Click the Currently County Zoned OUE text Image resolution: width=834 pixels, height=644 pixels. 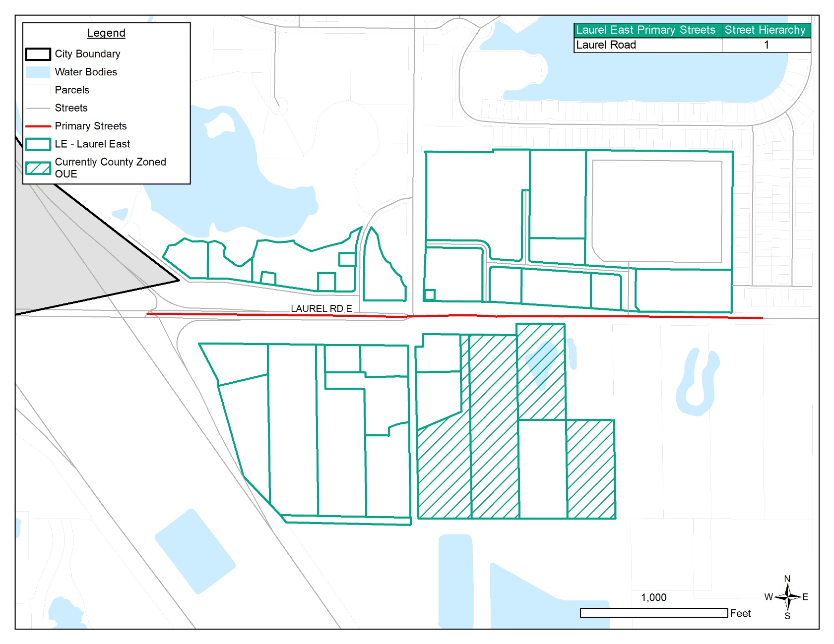pyautogui.click(x=110, y=168)
